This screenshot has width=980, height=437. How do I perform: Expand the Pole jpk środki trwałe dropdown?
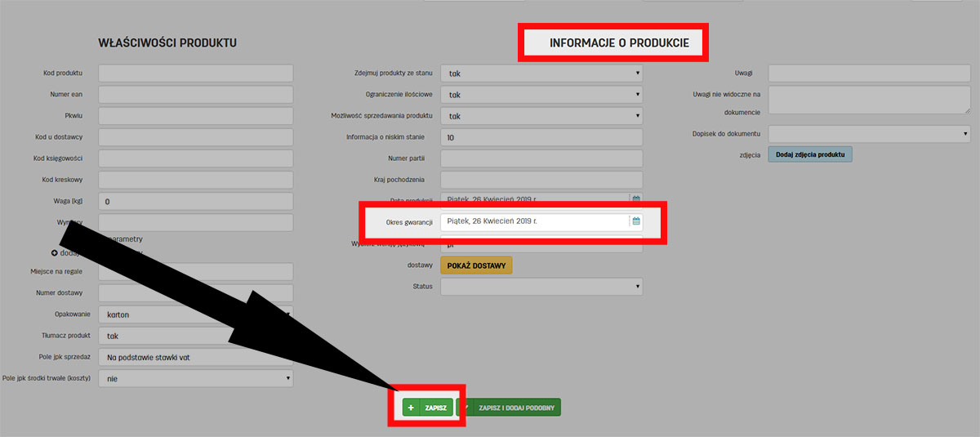(195, 378)
